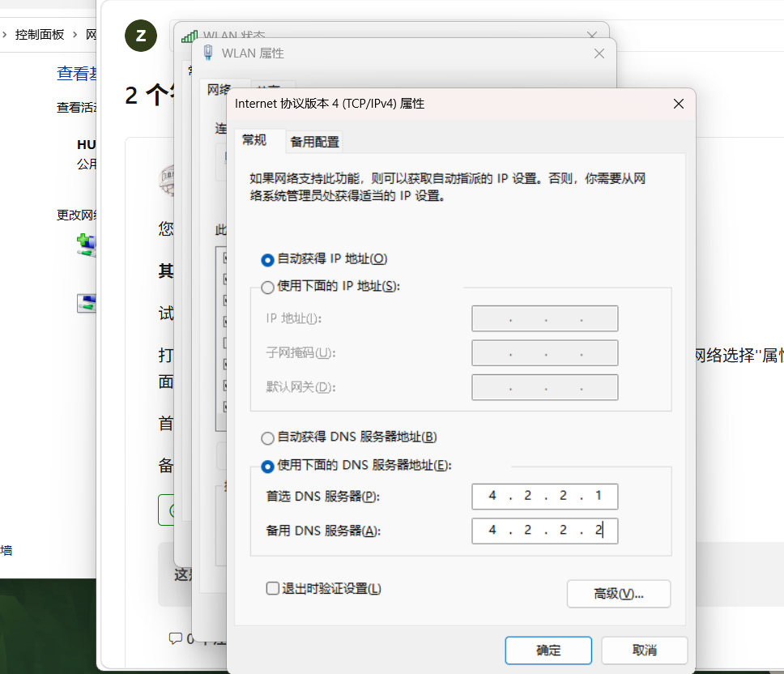Toggle 退出时验证设置 checkbox
Screen dimensions: 784x674
[x=272, y=588]
